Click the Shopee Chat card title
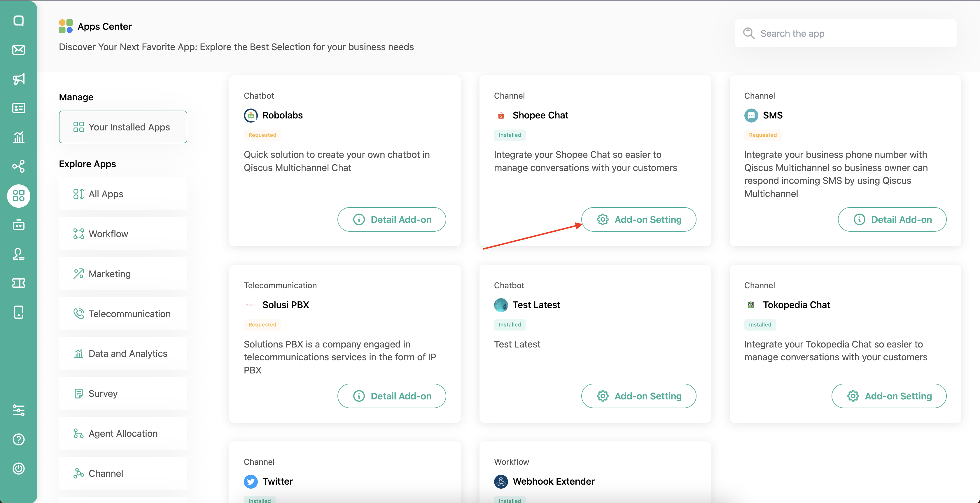 [540, 115]
